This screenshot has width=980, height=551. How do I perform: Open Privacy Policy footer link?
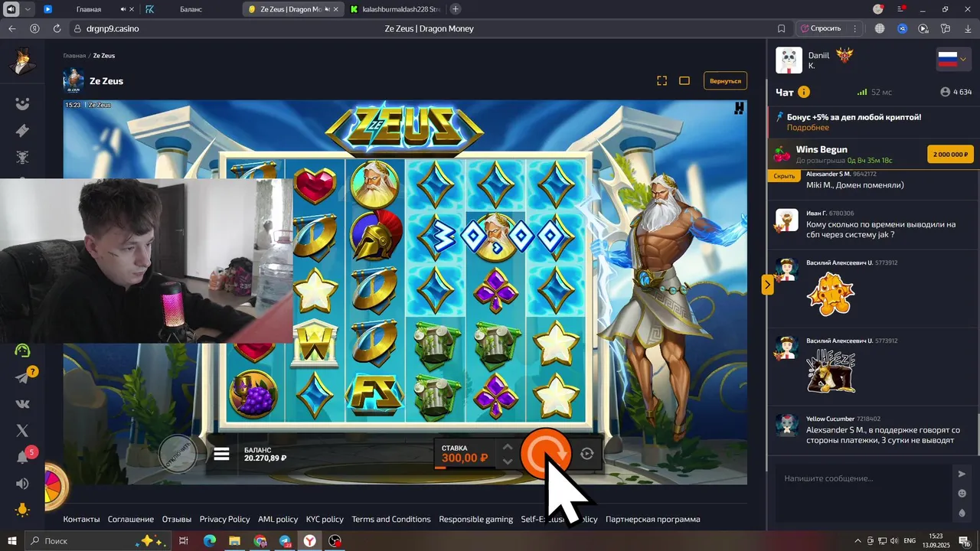[224, 519]
